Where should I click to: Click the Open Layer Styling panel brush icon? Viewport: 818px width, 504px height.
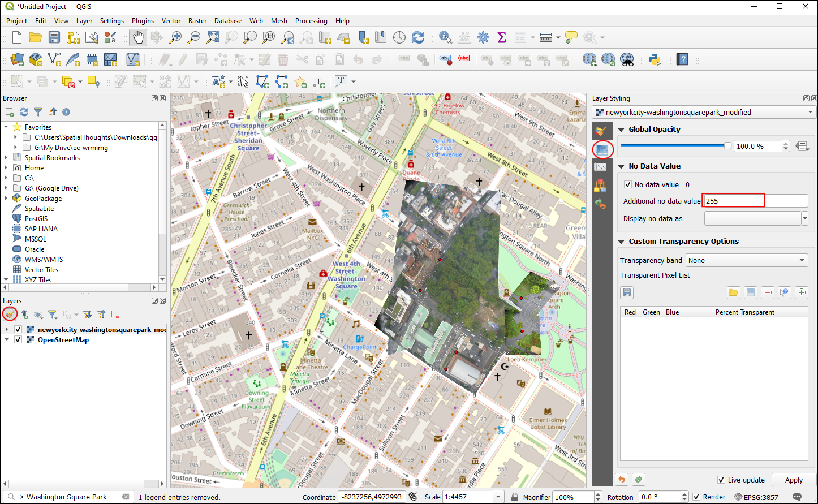click(x=9, y=315)
